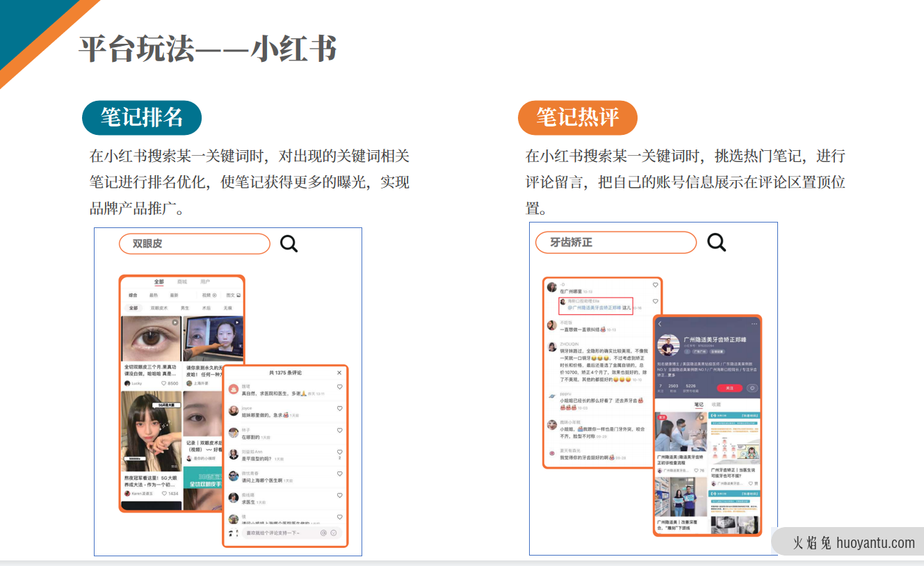
Task: Tap the 5226 likes count
Action: 691,386
